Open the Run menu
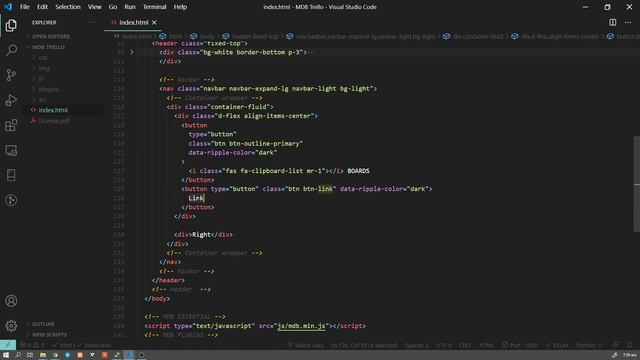 click(x=130, y=7)
